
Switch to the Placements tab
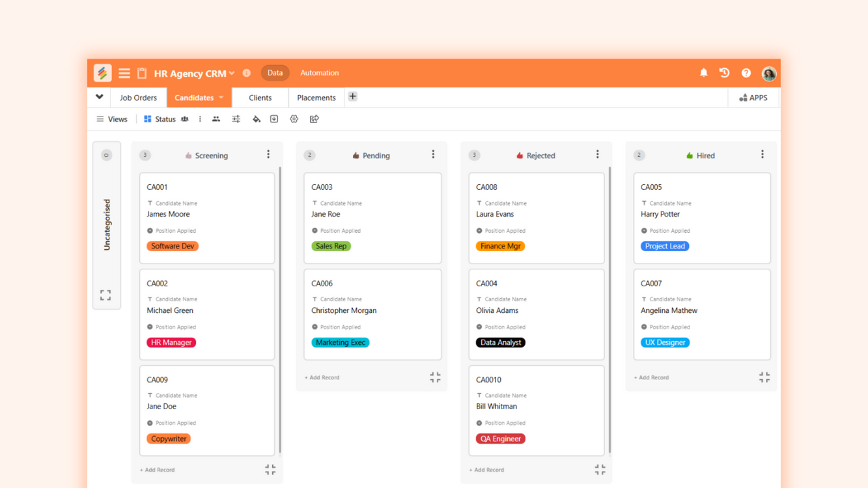[316, 98]
